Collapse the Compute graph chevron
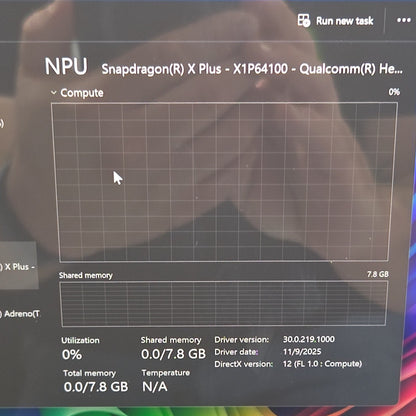 (x=54, y=92)
